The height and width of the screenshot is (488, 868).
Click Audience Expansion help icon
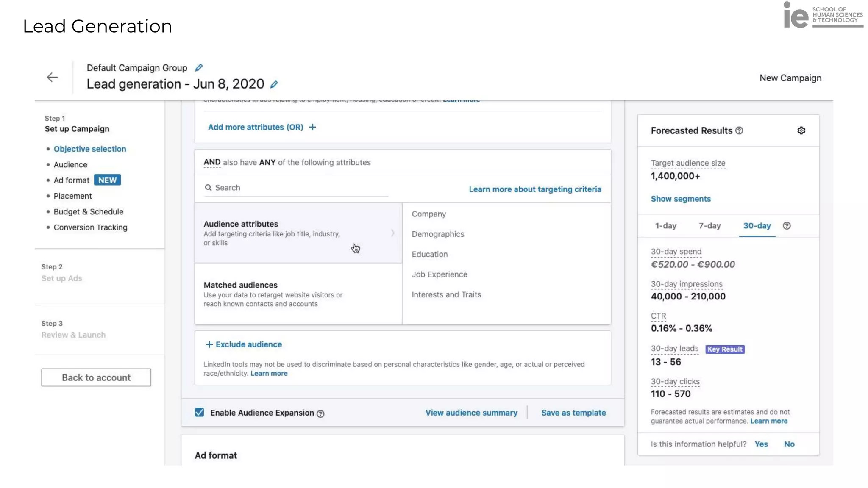coord(320,413)
